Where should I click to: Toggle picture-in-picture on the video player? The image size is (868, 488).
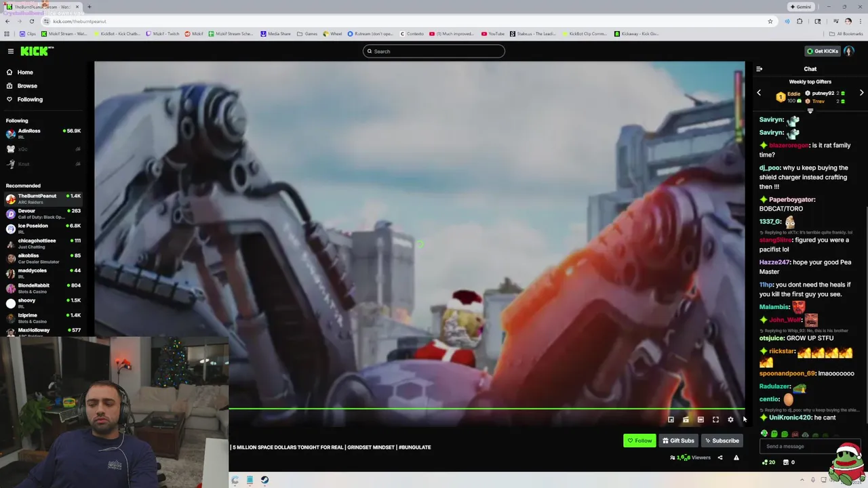point(671,420)
